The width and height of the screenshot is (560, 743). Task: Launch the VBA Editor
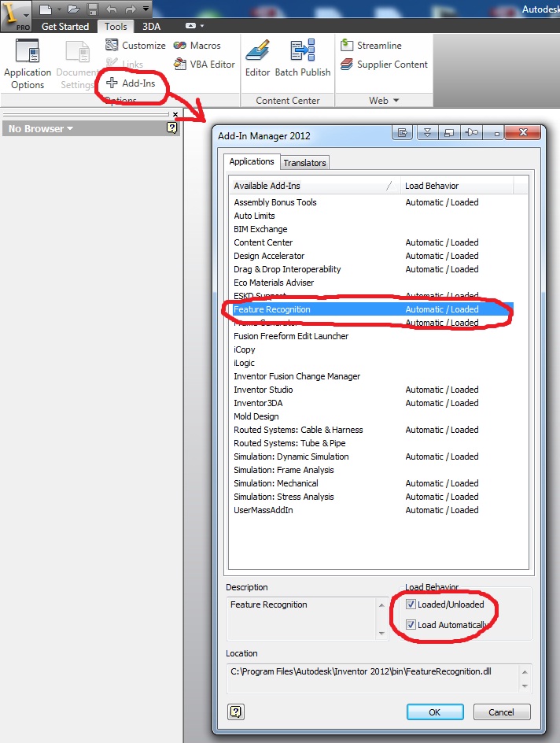(204, 64)
